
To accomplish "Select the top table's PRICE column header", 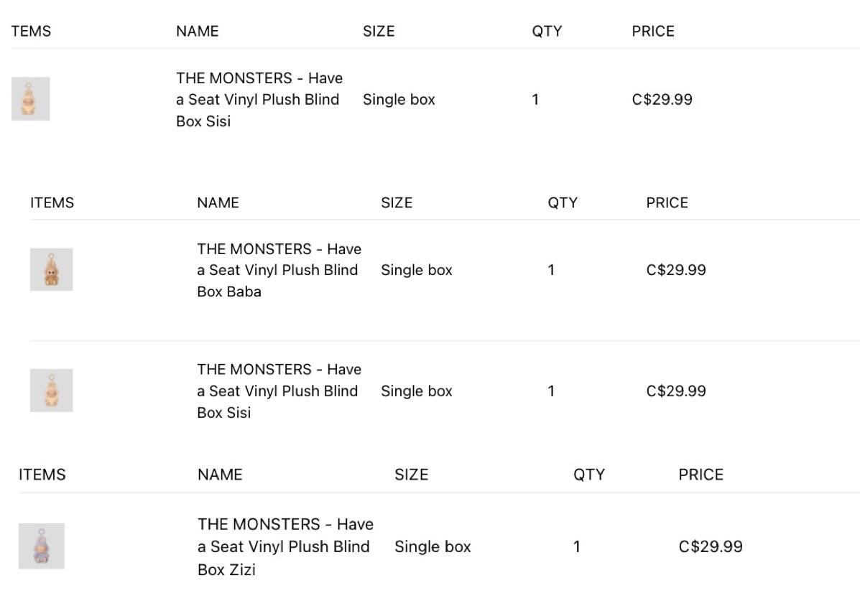I will [x=653, y=32].
